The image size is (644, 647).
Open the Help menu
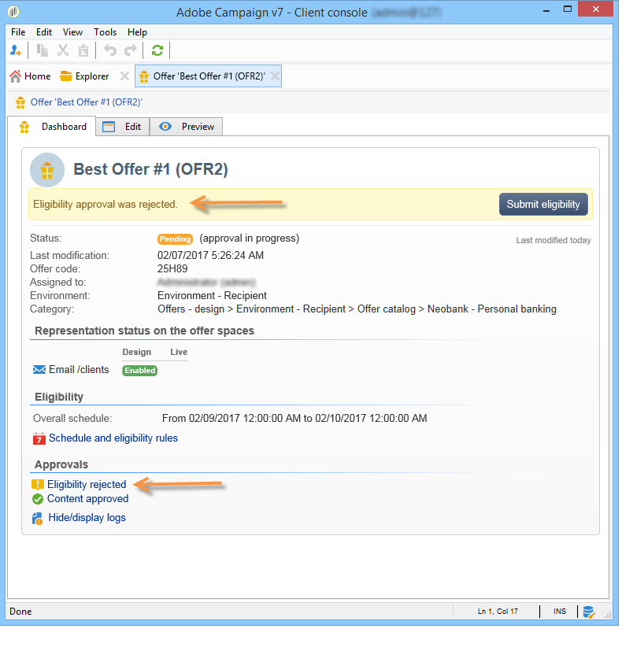coord(137,32)
